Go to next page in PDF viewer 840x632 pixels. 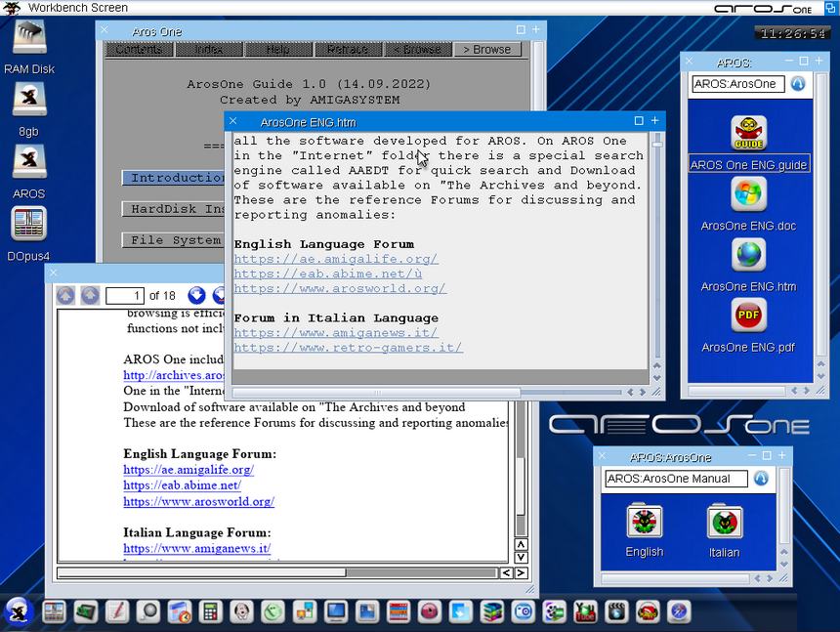(196, 295)
